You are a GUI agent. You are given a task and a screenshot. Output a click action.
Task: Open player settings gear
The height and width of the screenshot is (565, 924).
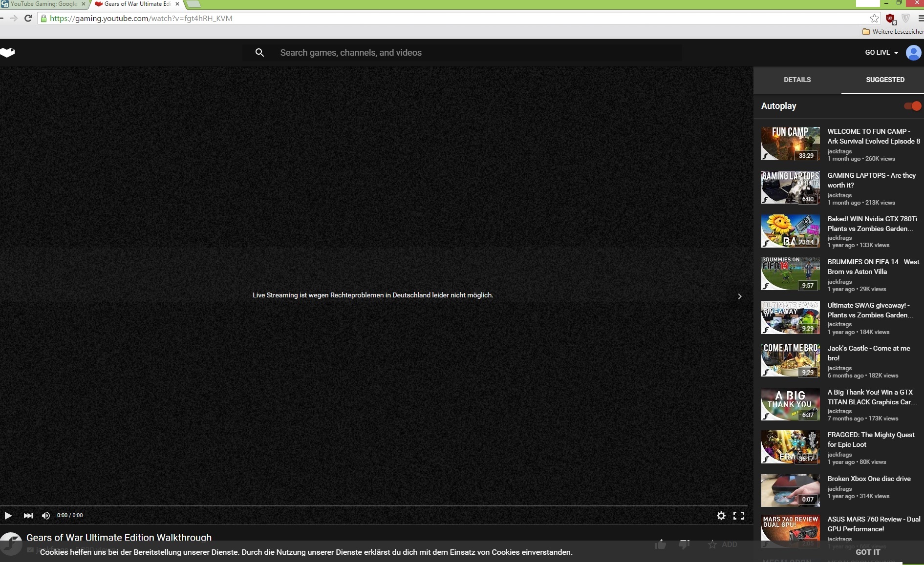[x=721, y=515]
